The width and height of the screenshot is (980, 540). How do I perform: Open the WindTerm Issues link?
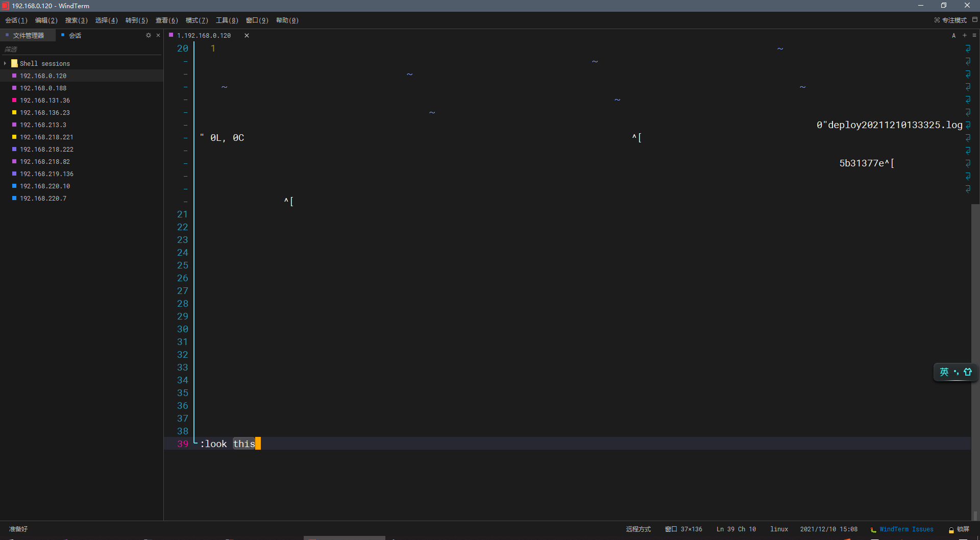point(906,529)
